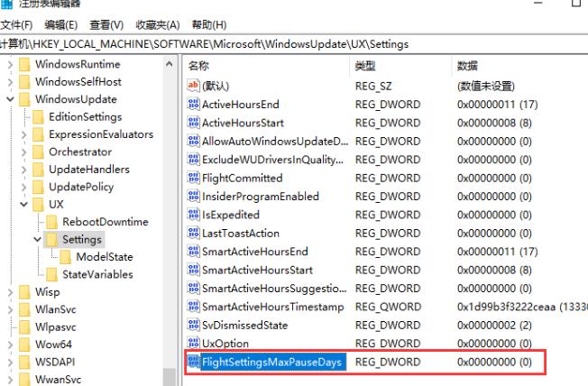Collapse the WindowsUpdate tree node
Image resolution: width=588 pixels, height=386 pixels.
pyautogui.click(x=10, y=99)
